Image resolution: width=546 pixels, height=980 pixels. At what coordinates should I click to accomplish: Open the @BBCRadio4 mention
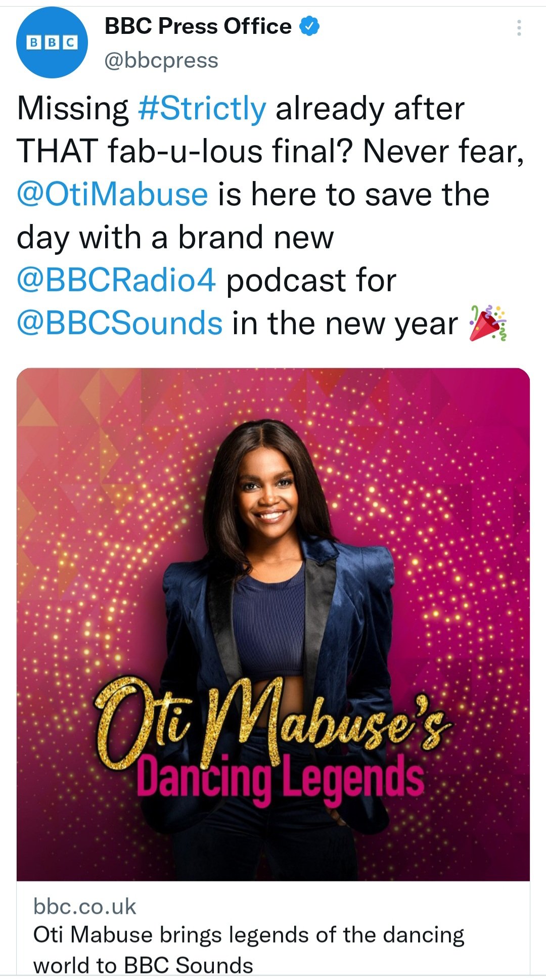point(116,281)
